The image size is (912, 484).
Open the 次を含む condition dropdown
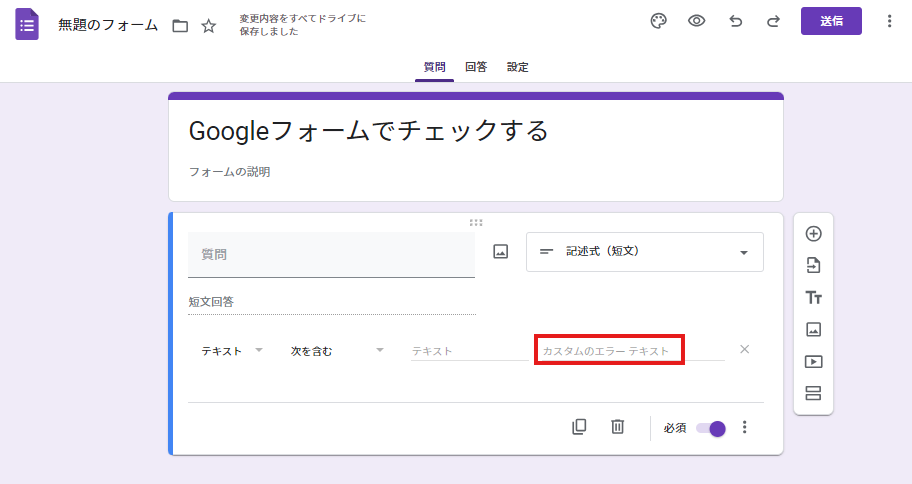point(337,351)
